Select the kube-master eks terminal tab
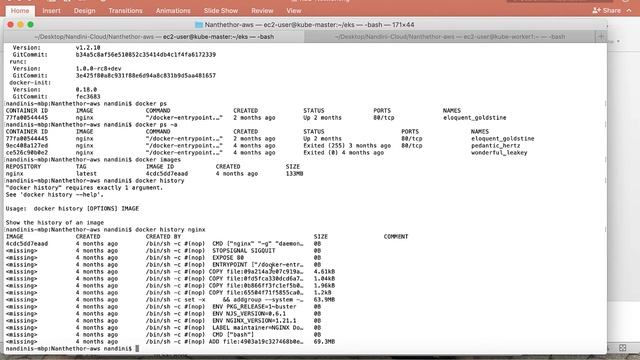Screen dimensions: 640x360 pos(154,37)
